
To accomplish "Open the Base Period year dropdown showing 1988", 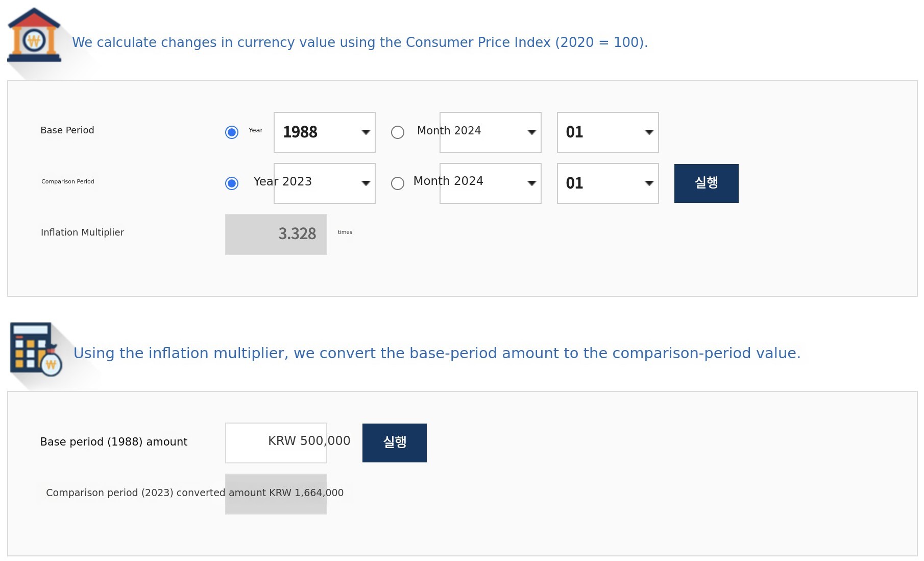I will [x=325, y=132].
